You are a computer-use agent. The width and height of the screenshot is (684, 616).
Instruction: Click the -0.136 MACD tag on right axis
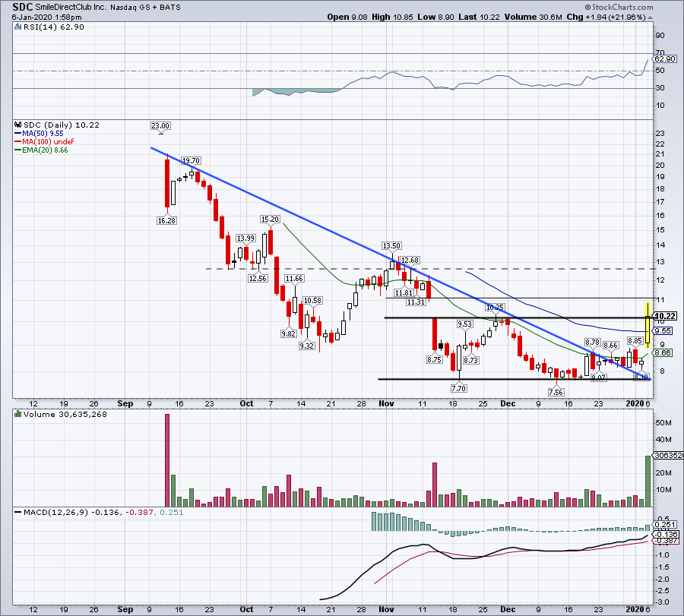tap(666, 534)
